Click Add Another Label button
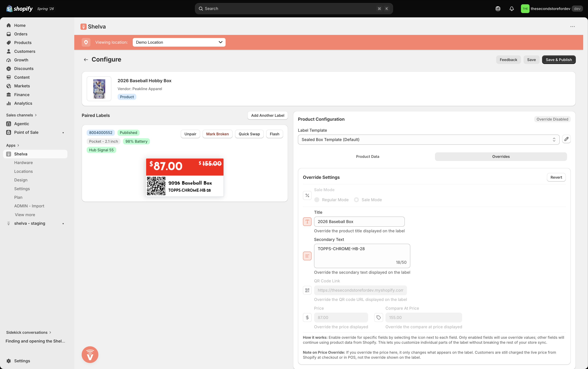 coord(268,115)
